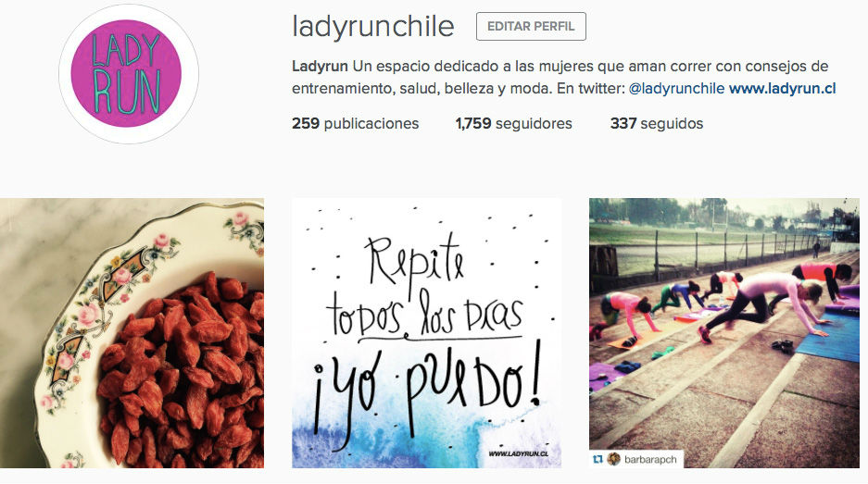View the 259 publicaciones count

(x=356, y=123)
